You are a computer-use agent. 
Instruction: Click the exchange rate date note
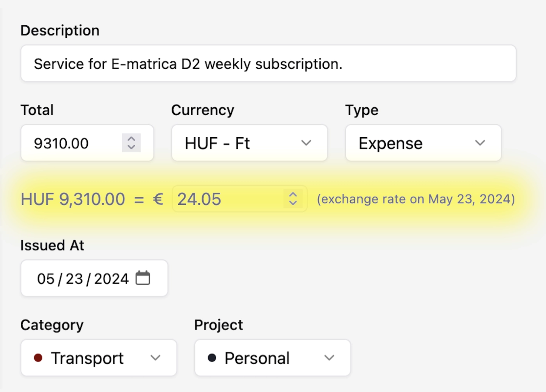[x=416, y=199]
